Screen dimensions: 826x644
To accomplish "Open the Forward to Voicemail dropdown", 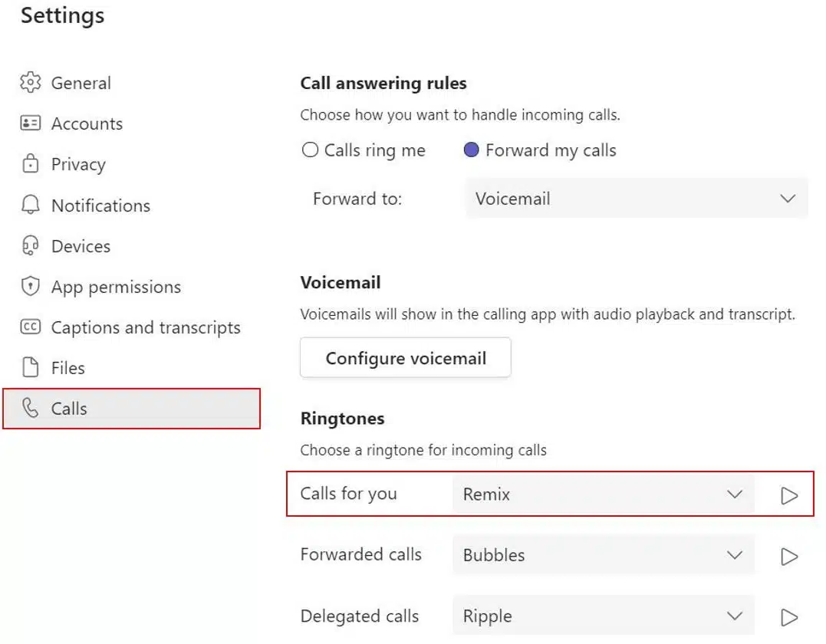I will 637,199.
